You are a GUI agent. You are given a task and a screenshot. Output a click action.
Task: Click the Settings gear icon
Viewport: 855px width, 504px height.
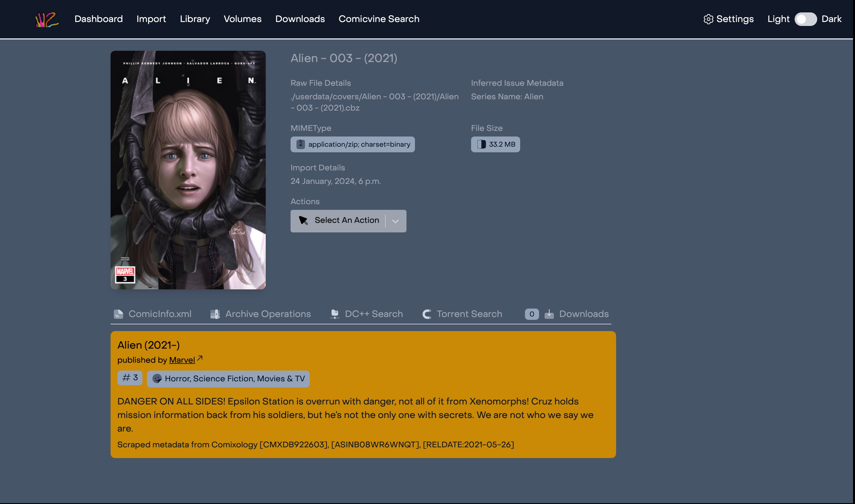click(708, 19)
